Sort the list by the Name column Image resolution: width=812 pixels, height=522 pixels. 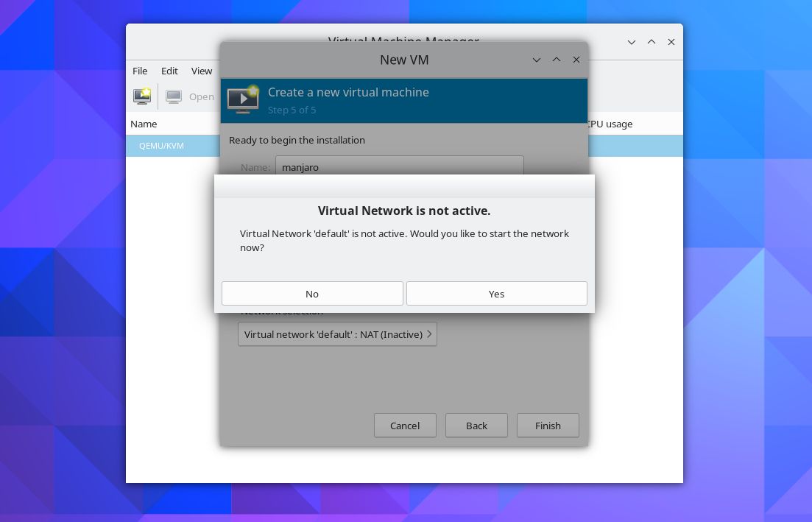click(x=144, y=124)
